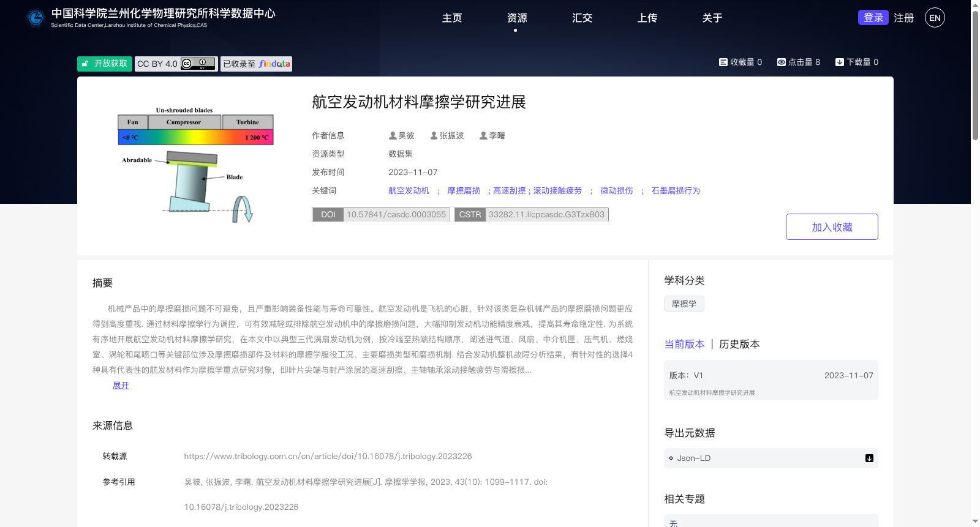Viewport: 980px width, 527px height.
Task: Open the 主页 menu item
Action: point(452,18)
